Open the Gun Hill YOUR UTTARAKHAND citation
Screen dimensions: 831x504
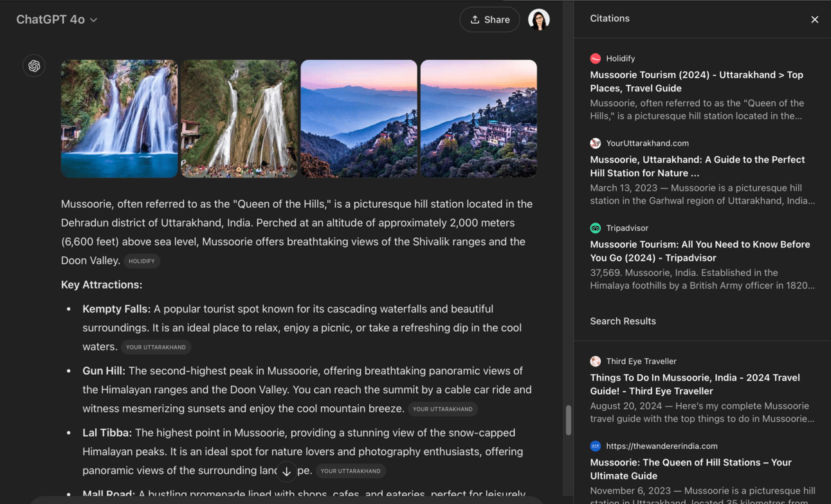(443, 409)
